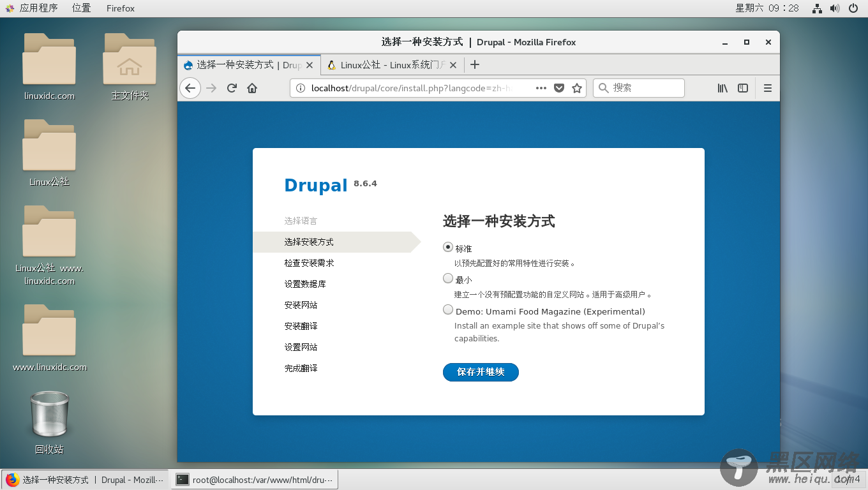The image size is (868, 490).
Task: Click the 安装网站 install step
Action: tap(301, 305)
